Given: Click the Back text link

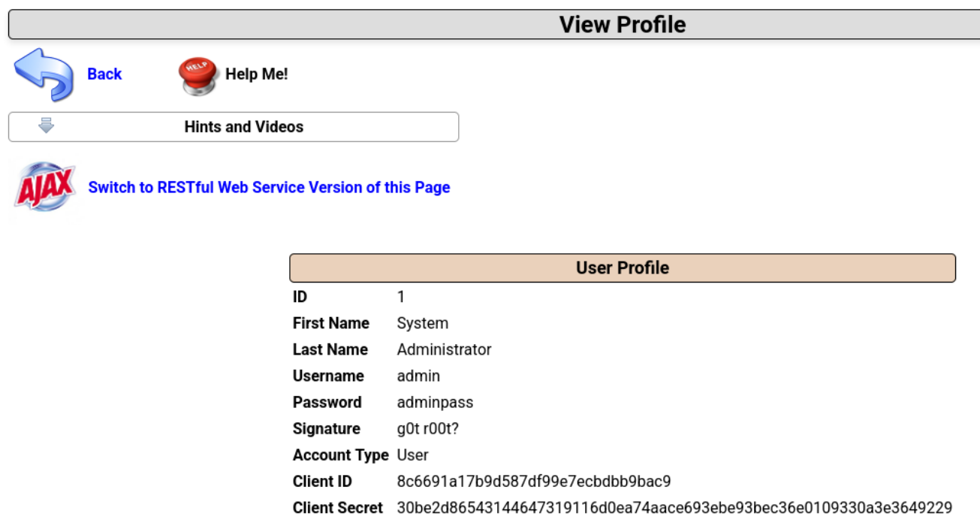Looking at the screenshot, I should pos(104,74).
